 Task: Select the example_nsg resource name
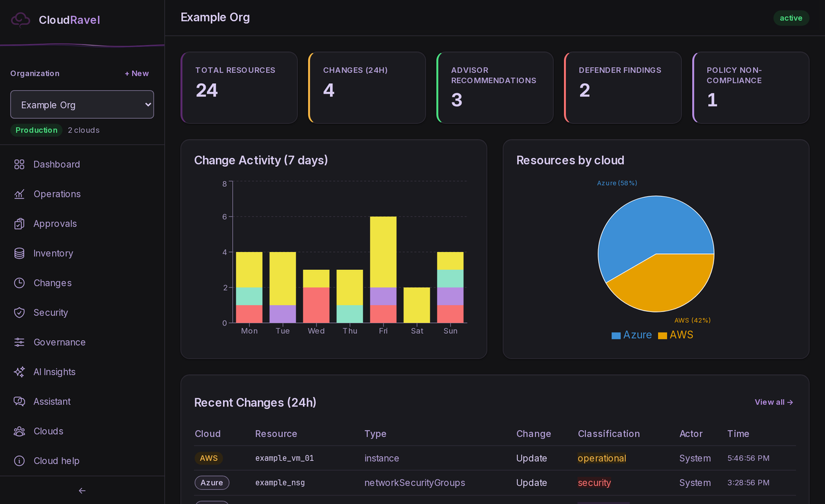pyautogui.click(x=280, y=483)
